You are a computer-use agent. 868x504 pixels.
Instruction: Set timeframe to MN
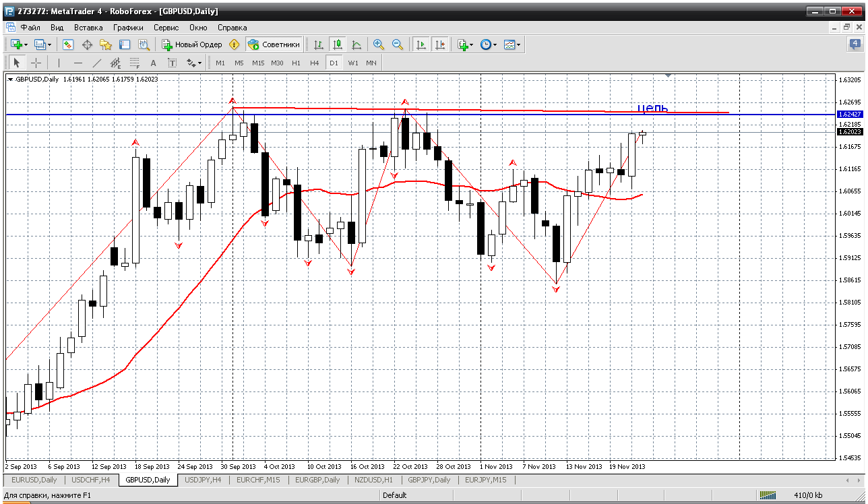[371, 63]
